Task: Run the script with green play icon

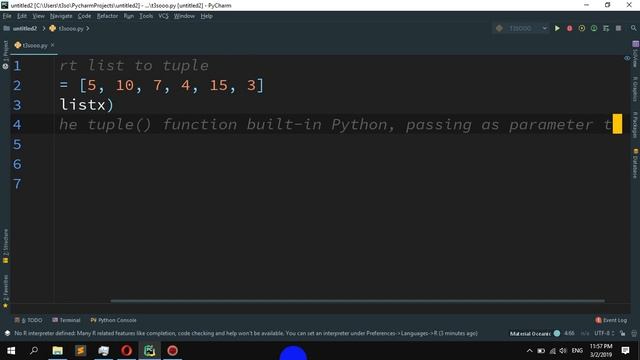Action: [557, 28]
